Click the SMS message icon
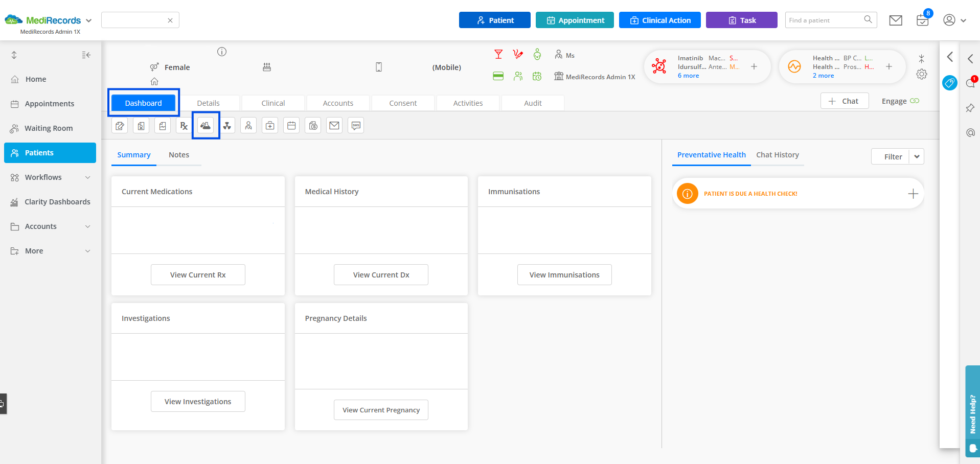 (356, 126)
